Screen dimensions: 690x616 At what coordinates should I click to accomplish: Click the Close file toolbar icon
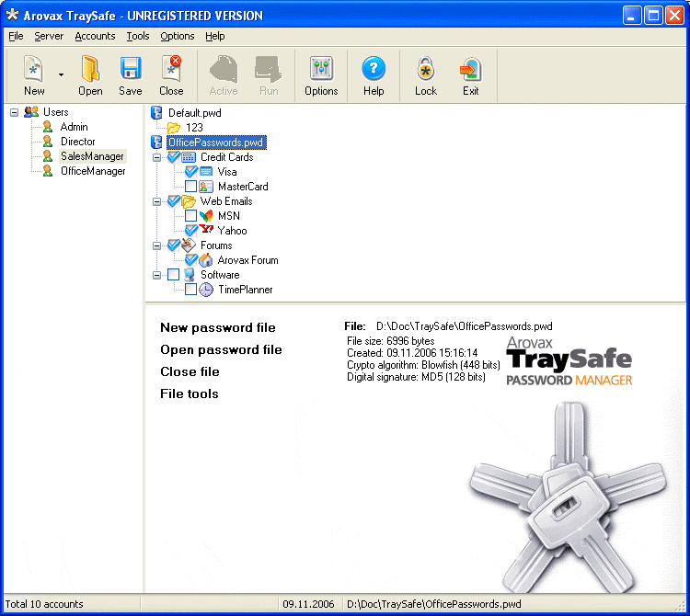point(171,69)
